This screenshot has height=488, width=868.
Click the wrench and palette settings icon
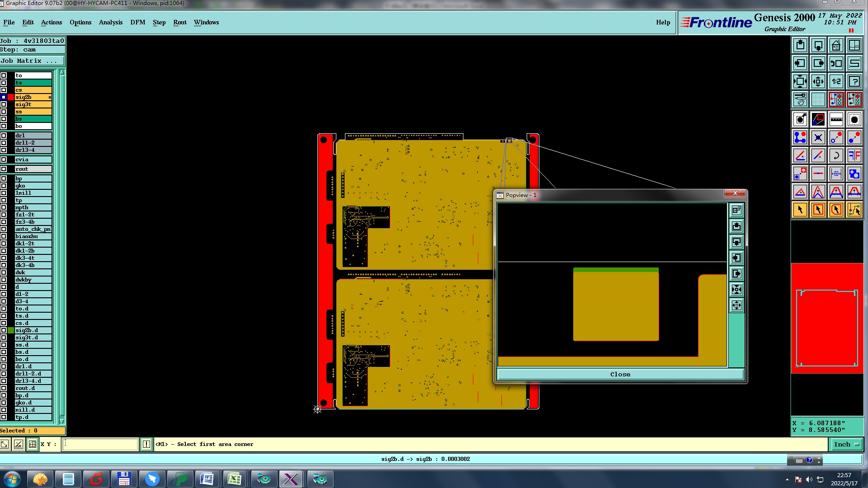800,99
